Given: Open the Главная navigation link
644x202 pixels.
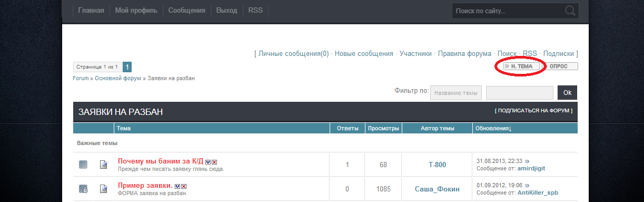Looking at the screenshot, I should click(91, 11).
